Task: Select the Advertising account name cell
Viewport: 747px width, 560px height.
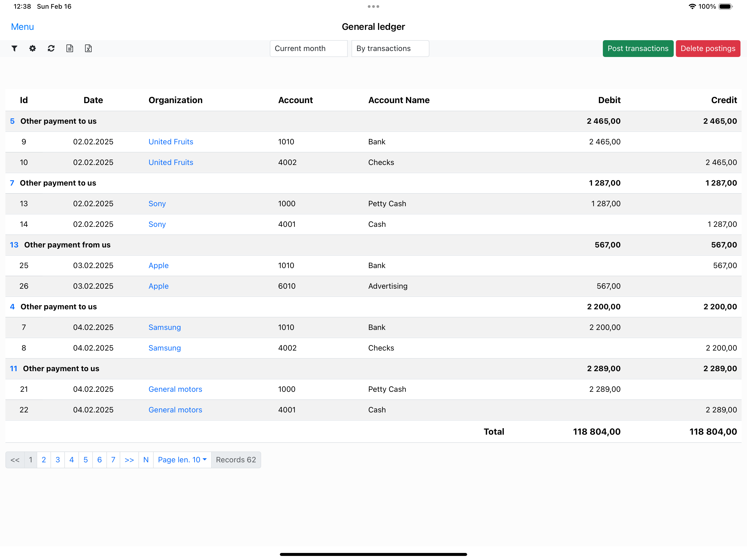Action: [388, 286]
